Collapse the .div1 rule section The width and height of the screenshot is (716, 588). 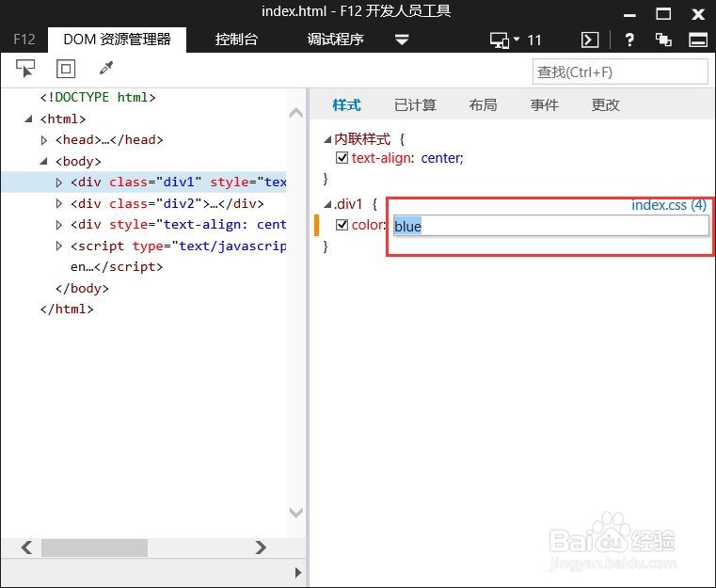click(326, 204)
